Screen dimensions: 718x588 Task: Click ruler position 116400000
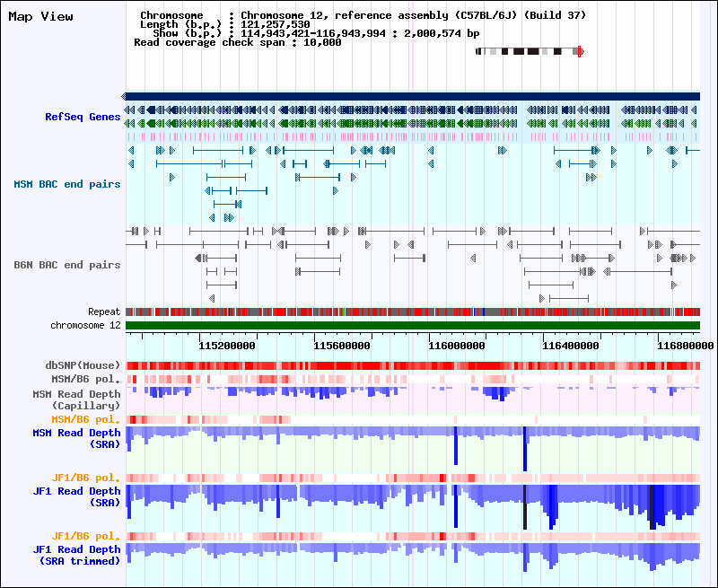(x=571, y=346)
